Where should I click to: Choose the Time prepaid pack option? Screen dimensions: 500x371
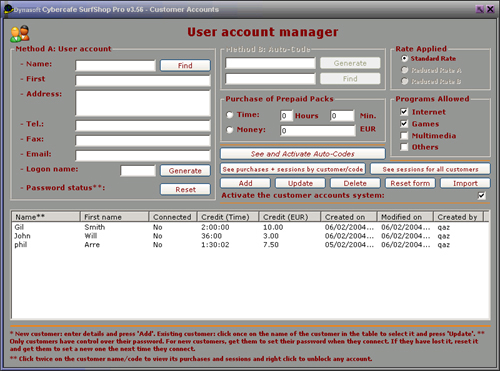229,115
